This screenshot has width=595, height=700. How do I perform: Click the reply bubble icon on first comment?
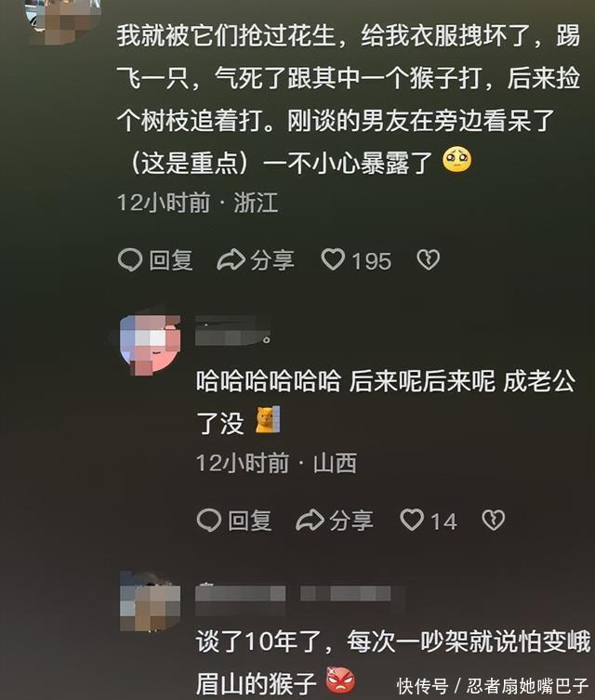coord(130,259)
